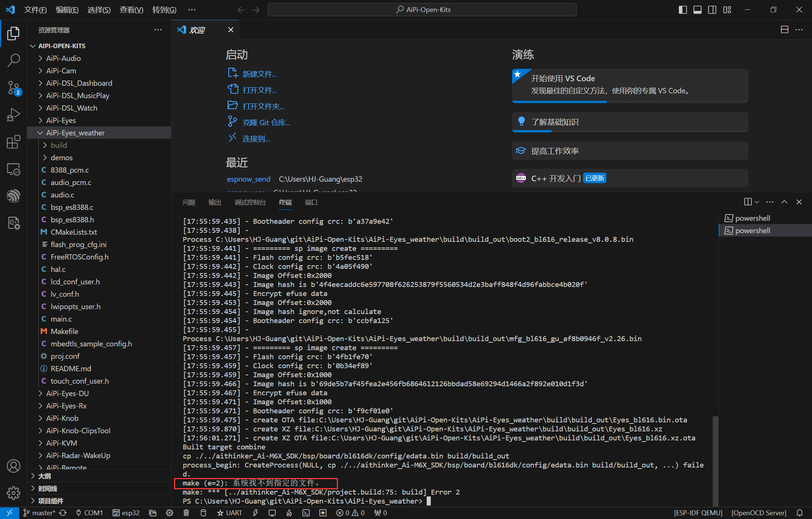Open Remote Explorer icon in activity bar
The width and height of the screenshot is (812, 519).
pyautogui.click(x=14, y=169)
